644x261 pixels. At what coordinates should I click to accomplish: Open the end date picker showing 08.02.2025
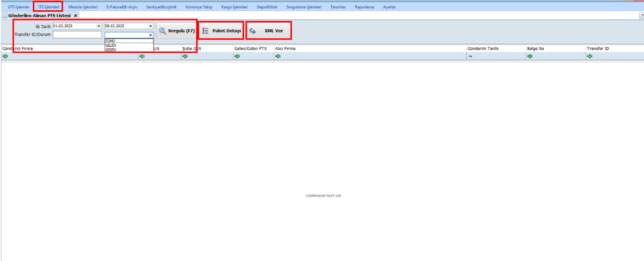point(150,26)
